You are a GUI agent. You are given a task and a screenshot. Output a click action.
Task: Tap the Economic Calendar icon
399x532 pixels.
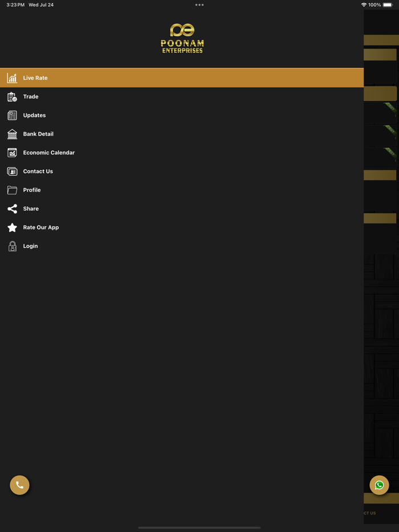[x=12, y=153]
